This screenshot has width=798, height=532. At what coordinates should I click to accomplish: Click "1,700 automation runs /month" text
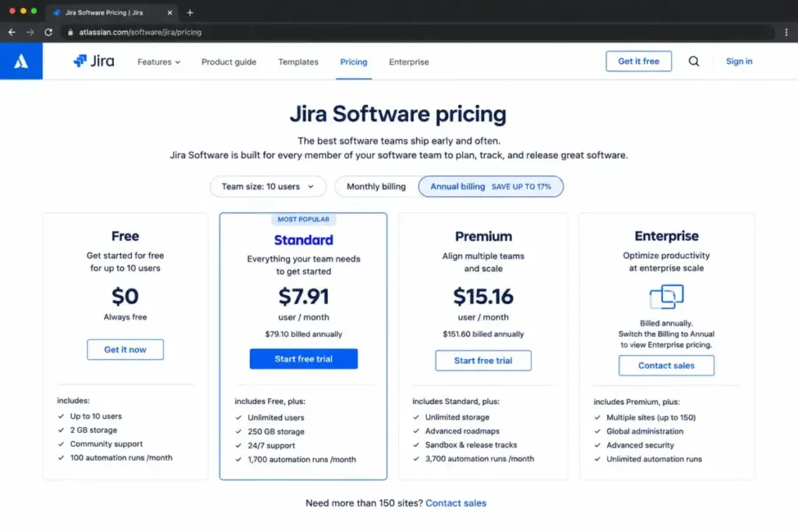[302, 460]
